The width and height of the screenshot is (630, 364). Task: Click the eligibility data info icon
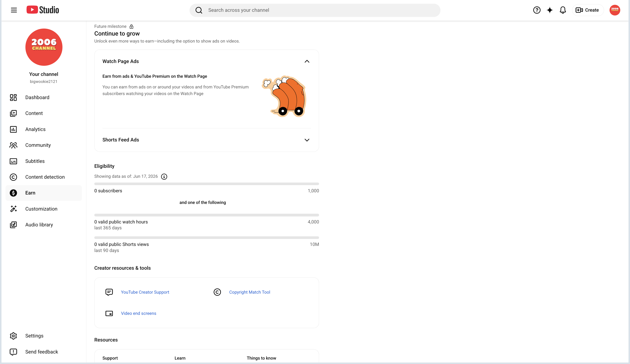164,176
